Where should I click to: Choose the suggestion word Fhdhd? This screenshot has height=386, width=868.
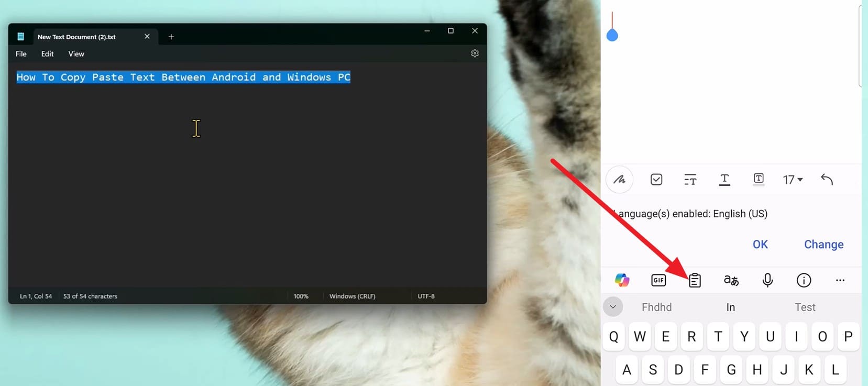(x=657, y=307)
